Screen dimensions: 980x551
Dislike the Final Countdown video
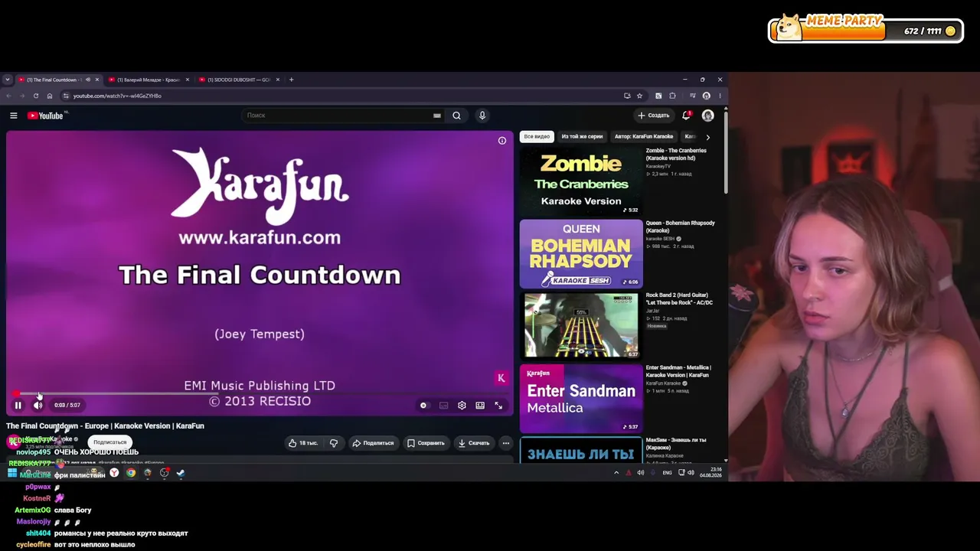pyautogui.click(x=334, y=443)
